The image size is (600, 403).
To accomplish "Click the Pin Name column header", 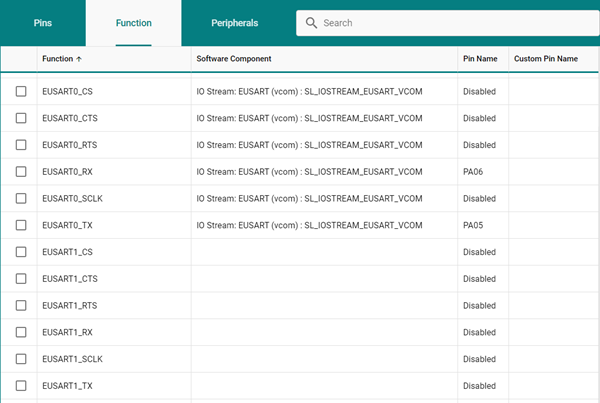I will pyautogui.click(x=480, y=59).
